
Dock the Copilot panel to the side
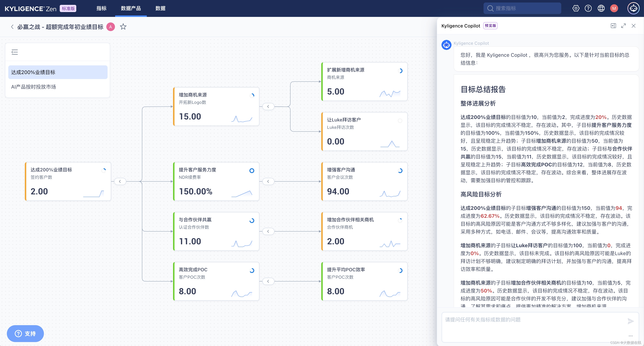click(613, 26)
